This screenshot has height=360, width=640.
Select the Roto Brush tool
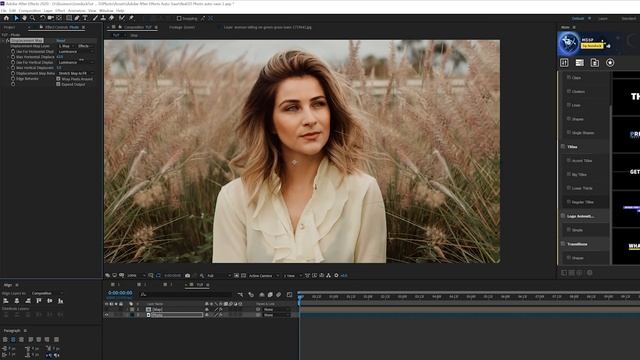[122, 18]
